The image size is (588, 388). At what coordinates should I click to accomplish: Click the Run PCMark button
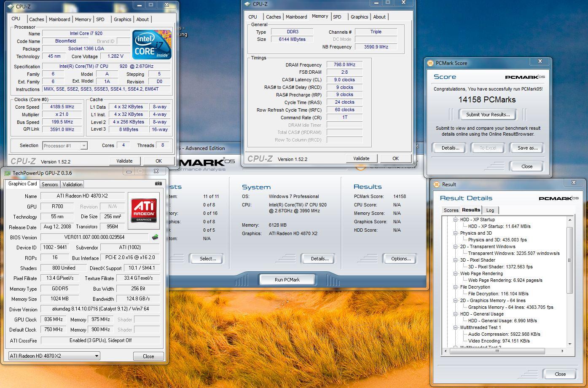click(x=287, y=280)
